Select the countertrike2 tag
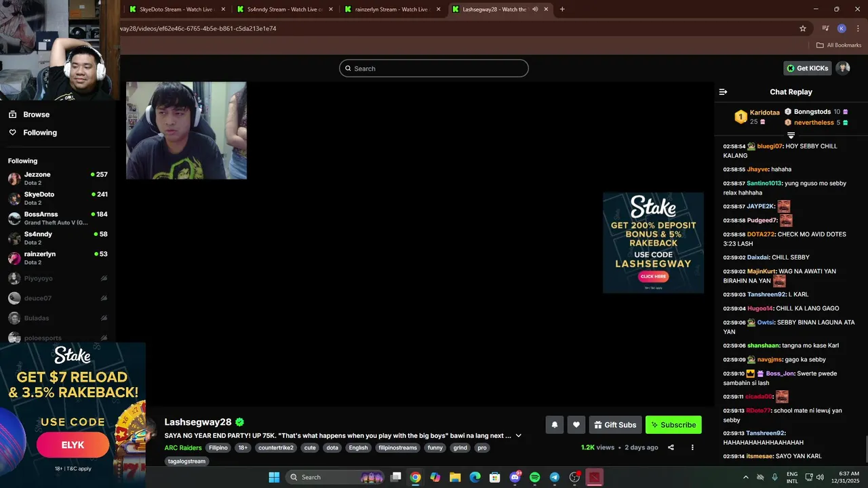This screenshot has width=868, height=488. point(276,447)
